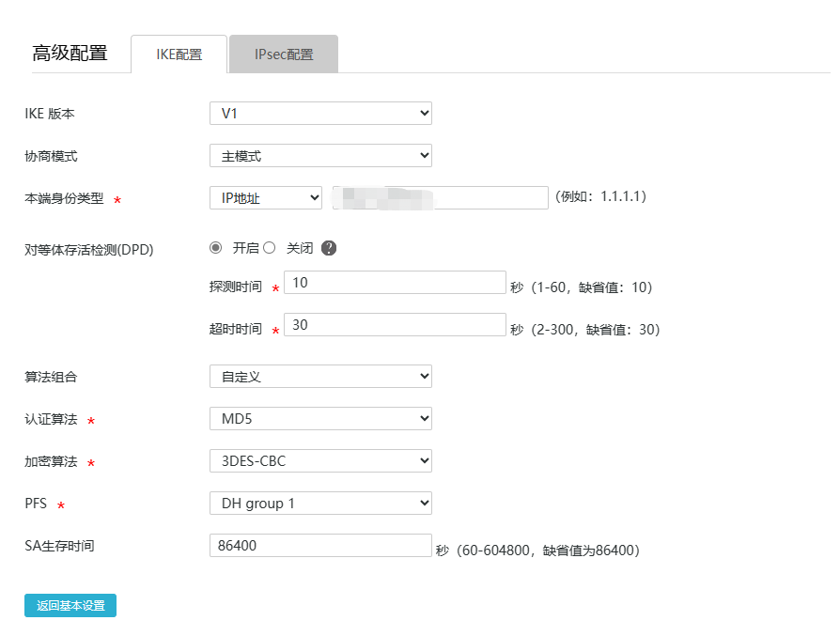The image size is (840, 636).
Task: Switch to the IPsec配置 tab
Action: [x=284, y=54]
